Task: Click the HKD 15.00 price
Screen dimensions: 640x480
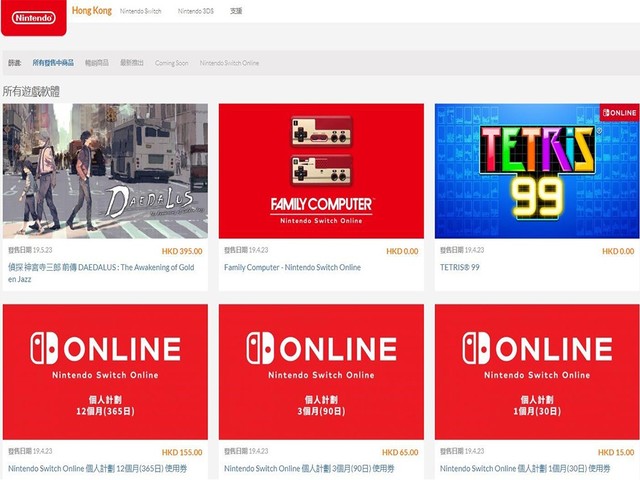Action: (616, 452)
